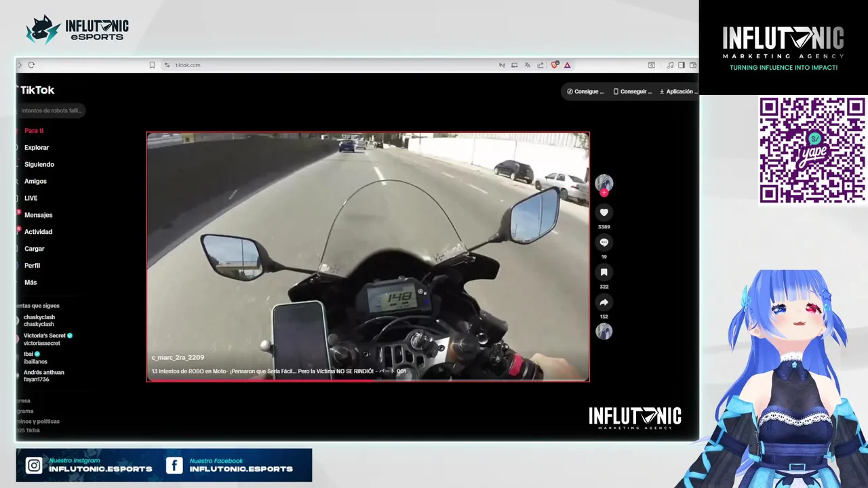Click the motorcycle video player
The width and height of the screenshot is (868, 488).
368,256
